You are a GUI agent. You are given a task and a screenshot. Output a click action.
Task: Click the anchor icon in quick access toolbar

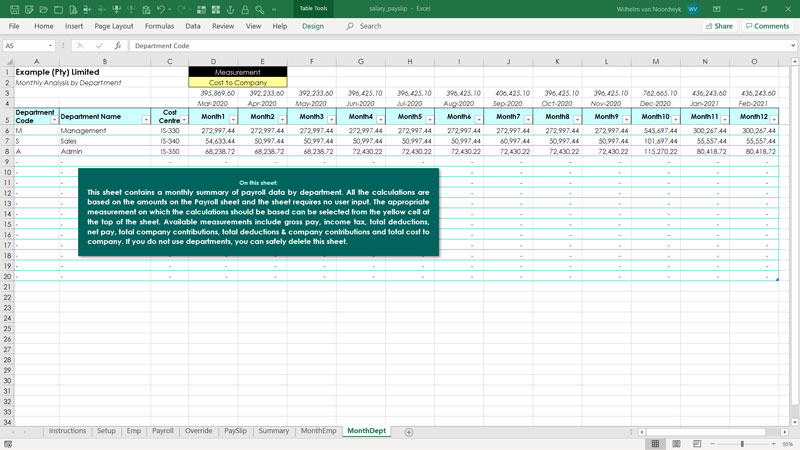[230, 10]
